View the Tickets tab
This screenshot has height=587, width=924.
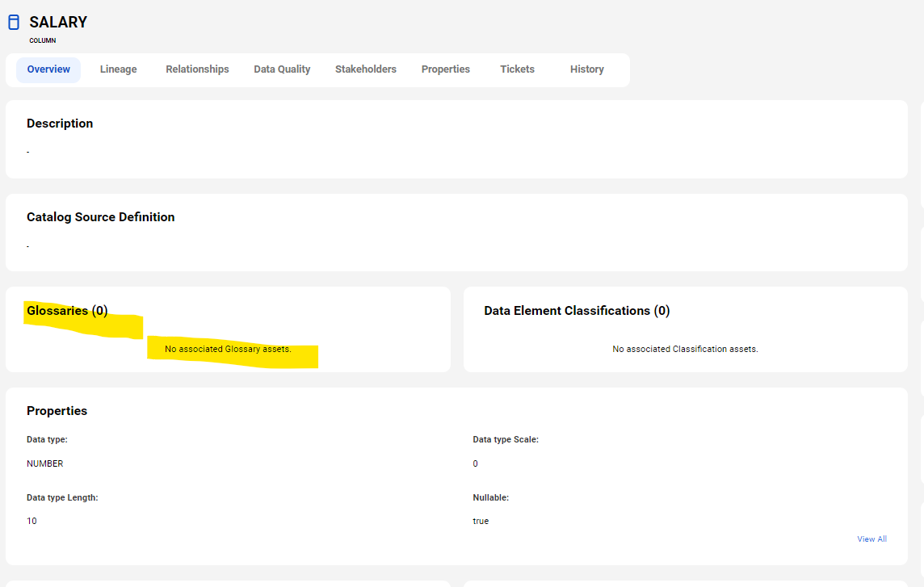[518, 69]
